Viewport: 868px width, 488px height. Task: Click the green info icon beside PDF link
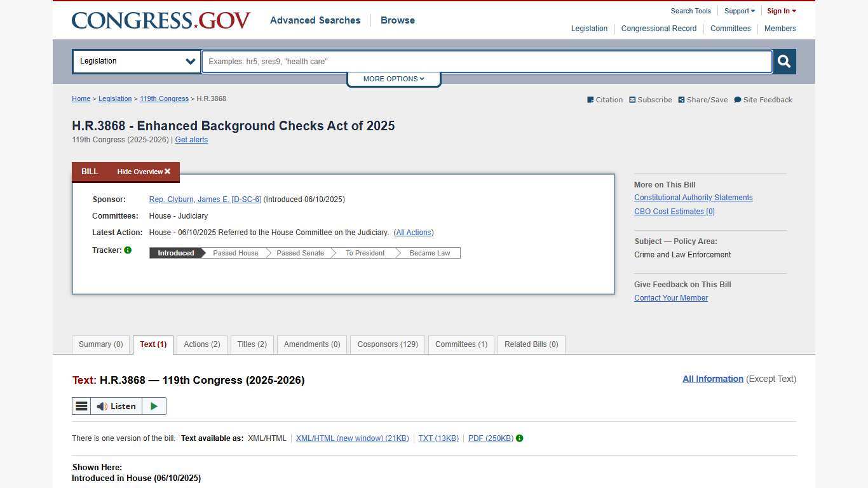coord(519,438)
